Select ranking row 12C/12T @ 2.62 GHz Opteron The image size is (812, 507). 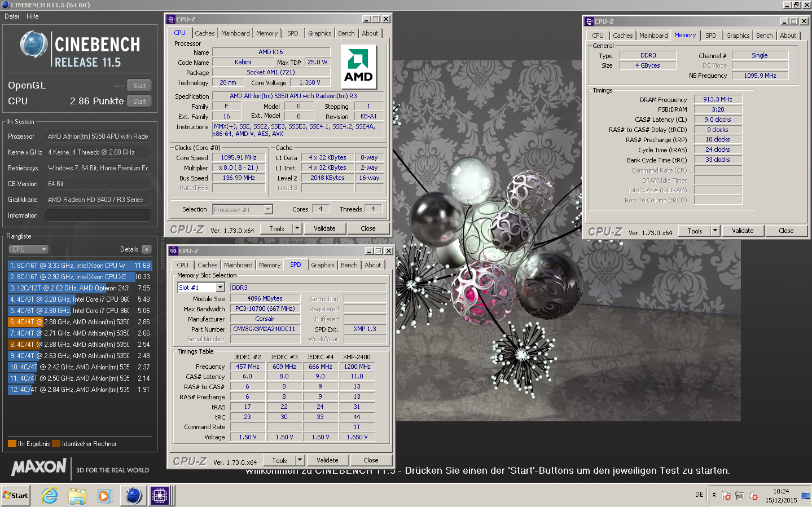click(80, 288)
